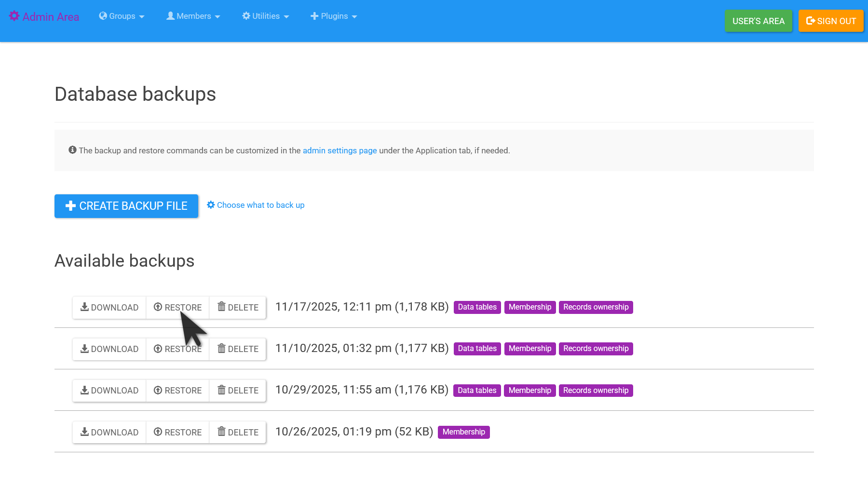Restore the 11/10/2025 backup
The width and height of the screenshot is (868, 488).
[177, 349]
